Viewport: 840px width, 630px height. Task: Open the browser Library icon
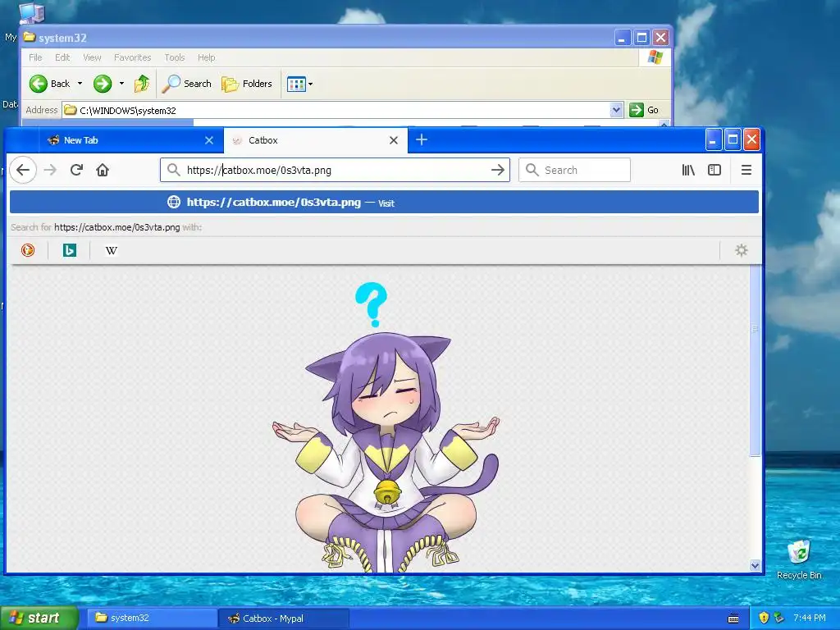click(x=688, y=170)
